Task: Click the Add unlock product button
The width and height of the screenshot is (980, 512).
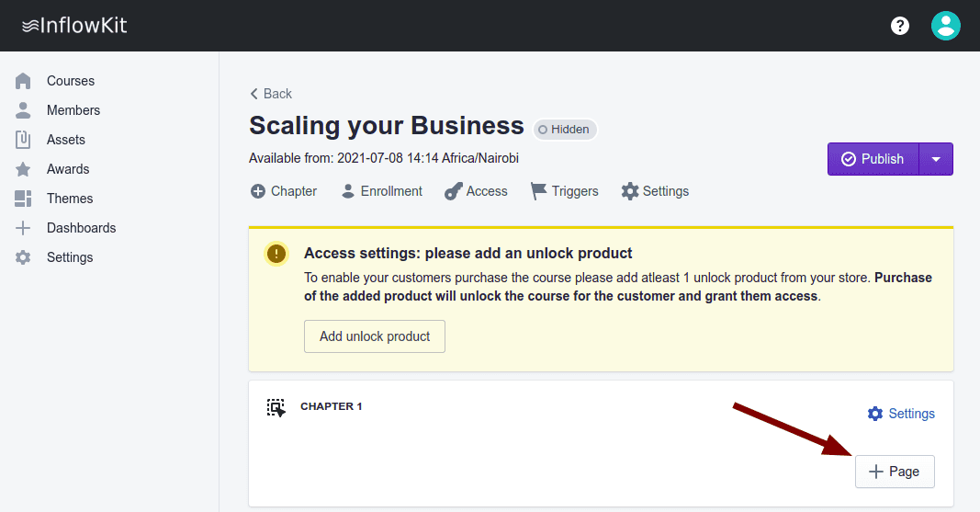Action: click(375, 336)
